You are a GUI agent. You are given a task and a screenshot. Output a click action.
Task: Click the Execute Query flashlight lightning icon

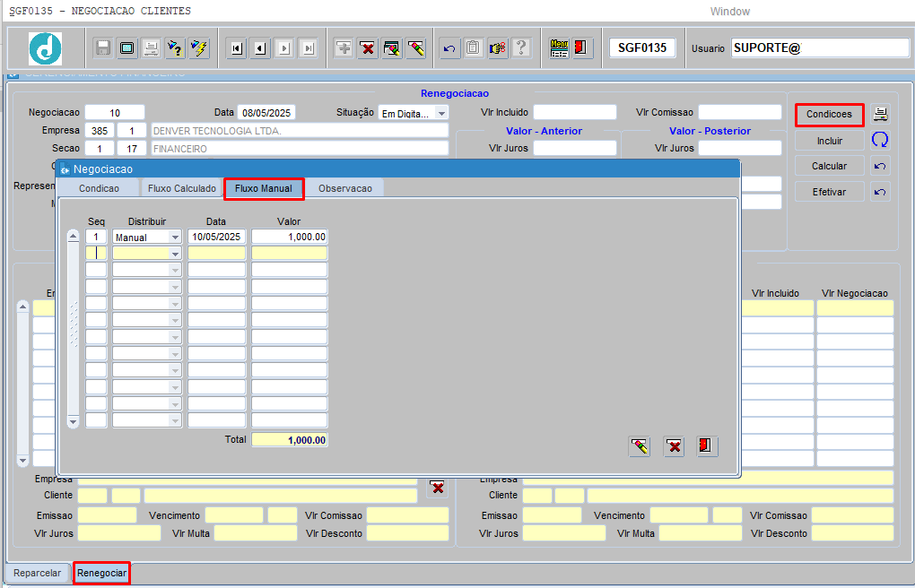[199, 48]
